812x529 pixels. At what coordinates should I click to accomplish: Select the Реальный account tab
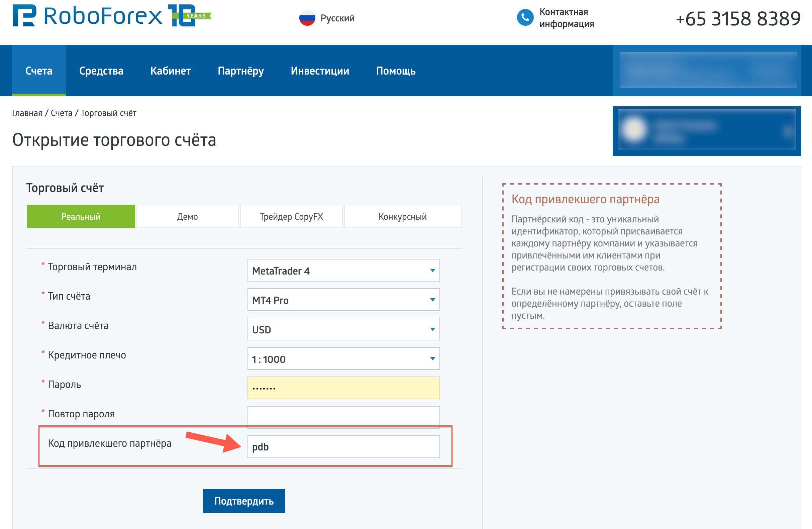point(81,217)
